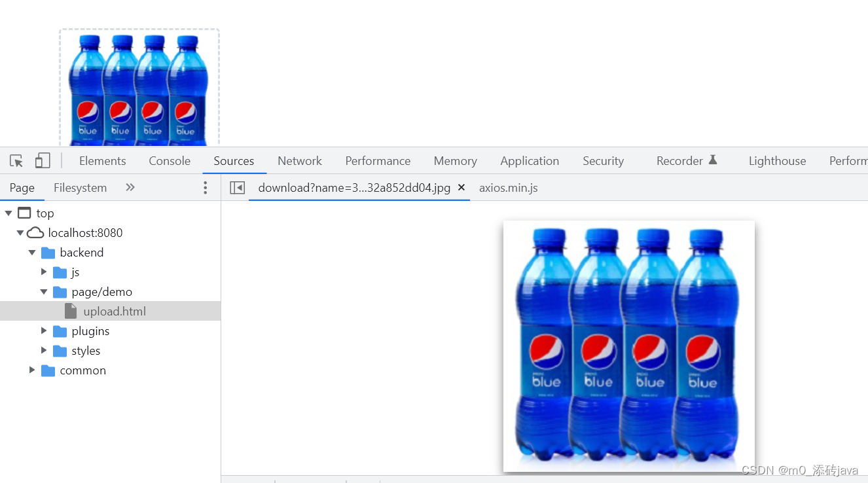Screen dimensions: 868x483
Task: Open the navigator three-dot menu
Action: 205,188
